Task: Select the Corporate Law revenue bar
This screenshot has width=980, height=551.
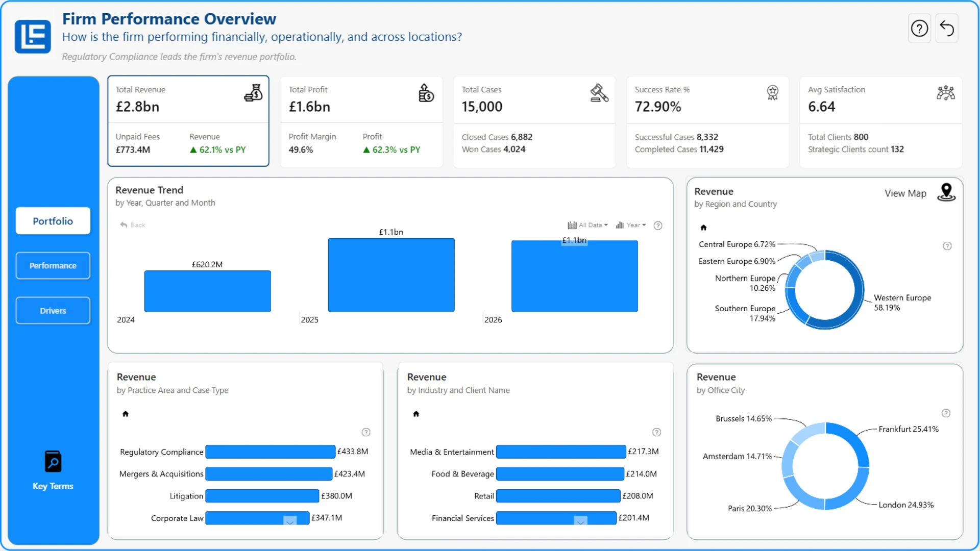Action: [257, 518]
